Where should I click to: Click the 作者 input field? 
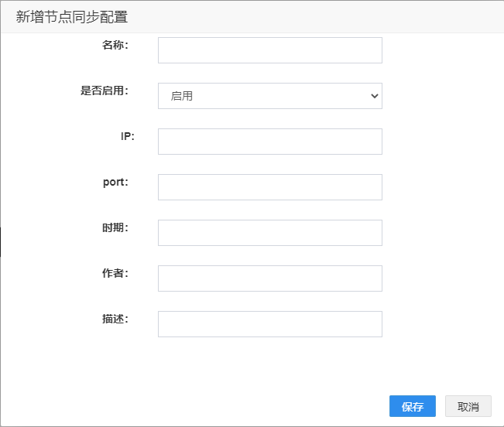270,278
